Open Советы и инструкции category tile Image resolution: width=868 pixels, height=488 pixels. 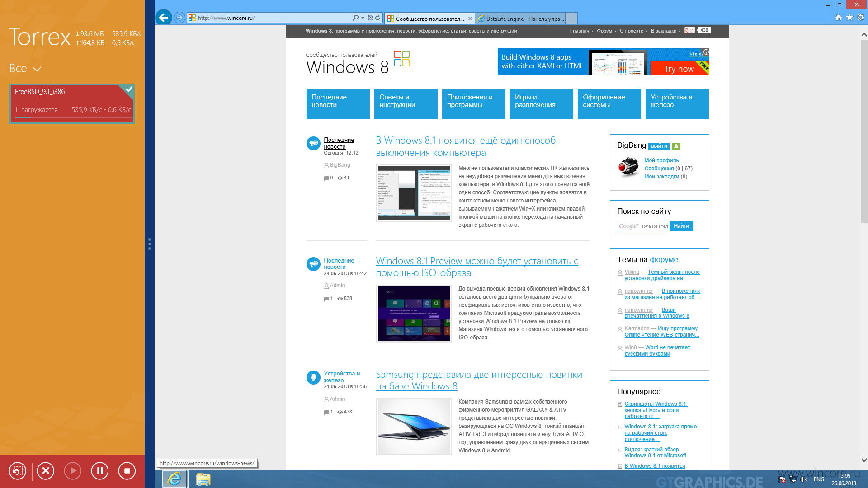click(406, 104)
